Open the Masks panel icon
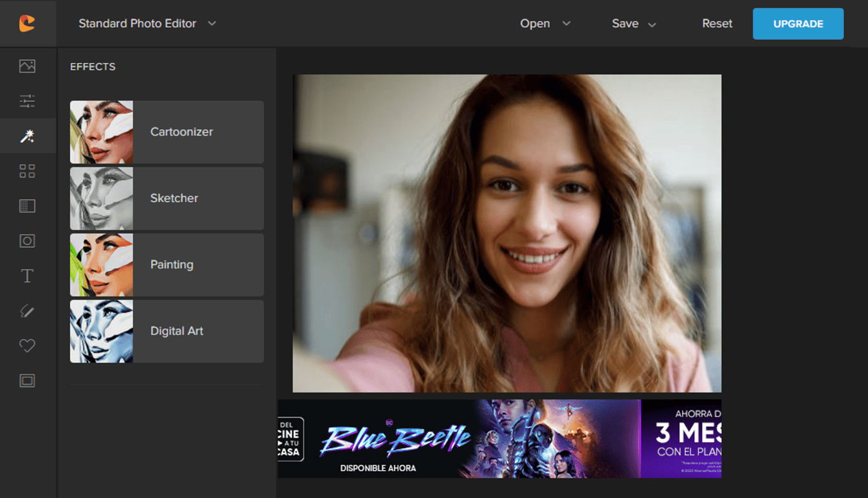 coord(27,241)
